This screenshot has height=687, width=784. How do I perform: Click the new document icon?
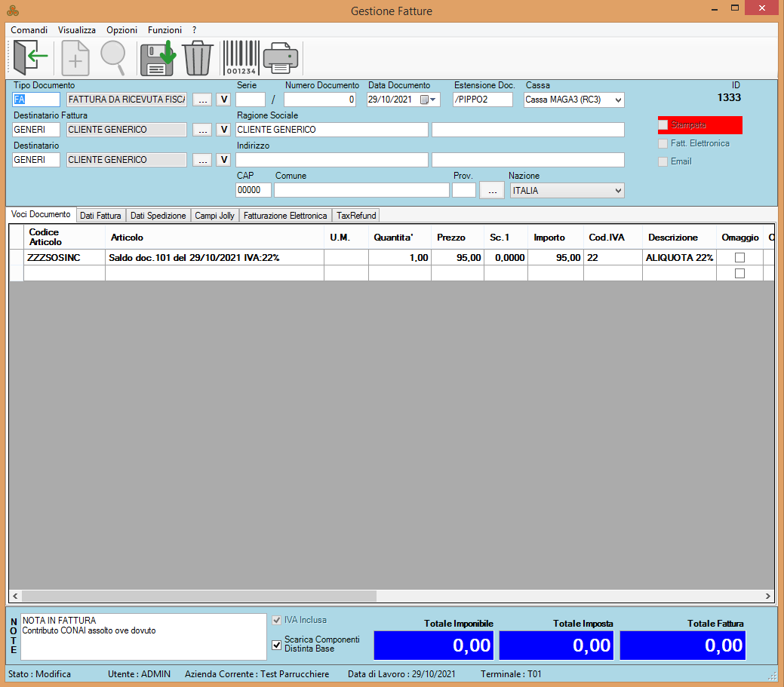click(x=75, y=57)
